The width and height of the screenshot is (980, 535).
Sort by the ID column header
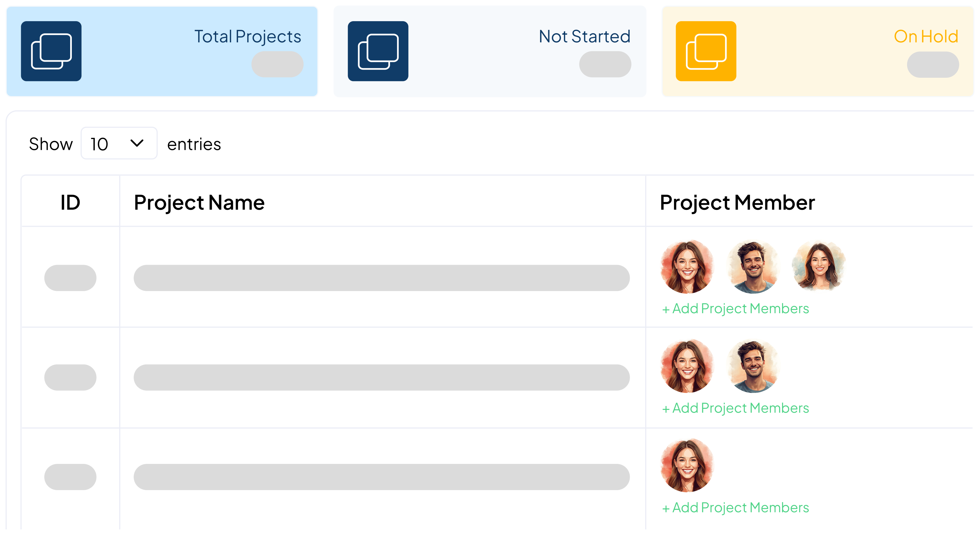71,202
